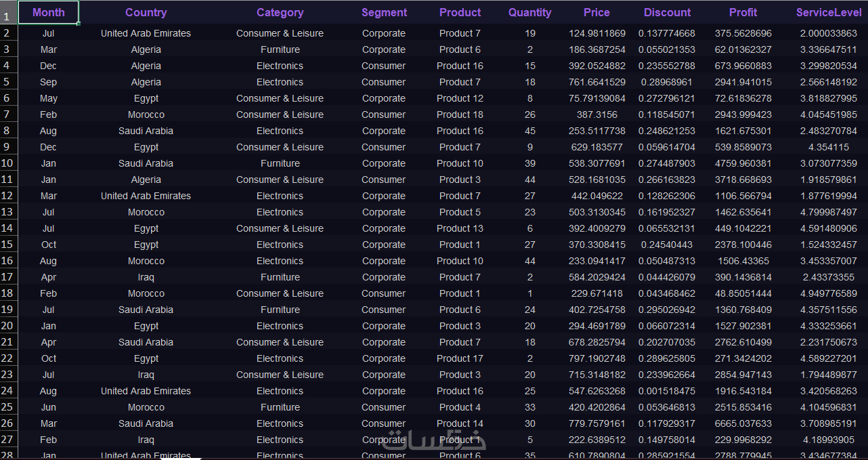Image resolution: width=868 pixels, height=460 pixels.
Task: Click row header 18
Action: [x=8, y=293]
